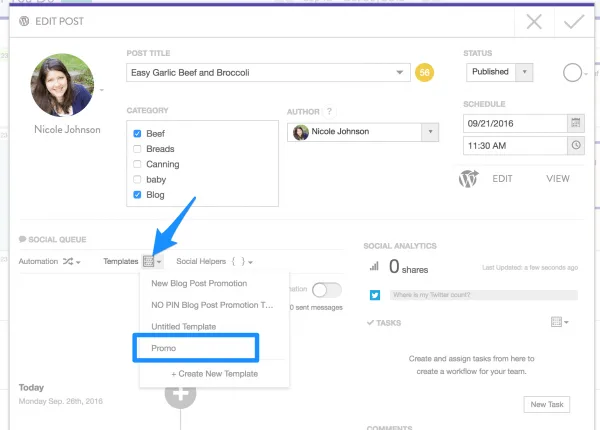This screenshot has height=430, width=600.
Task: Click the WordPress icon beside EDIT POST
Action: [x=24, y=21]
